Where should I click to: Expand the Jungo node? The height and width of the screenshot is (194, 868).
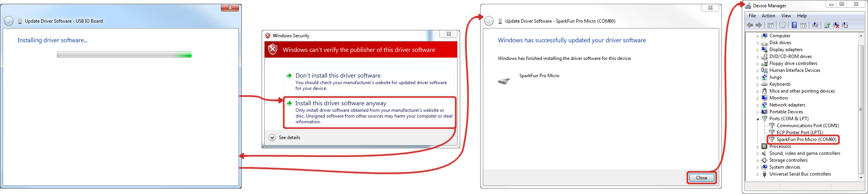pyautogui.click(x=758, y=78)
